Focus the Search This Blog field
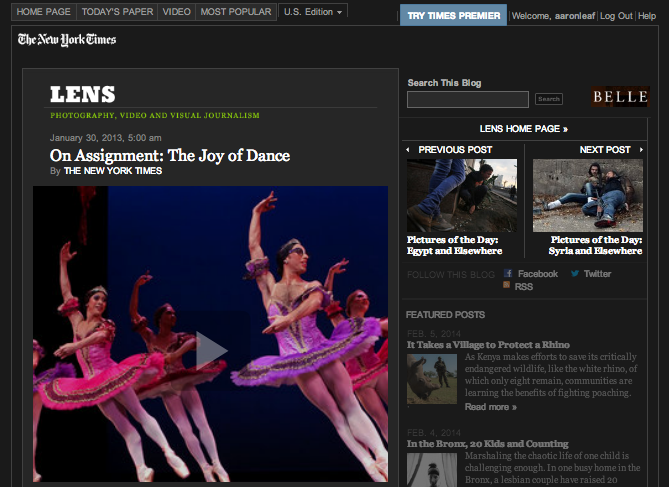Screen dimensions: 669x487 pyautogui.click(x=468, y=99)
